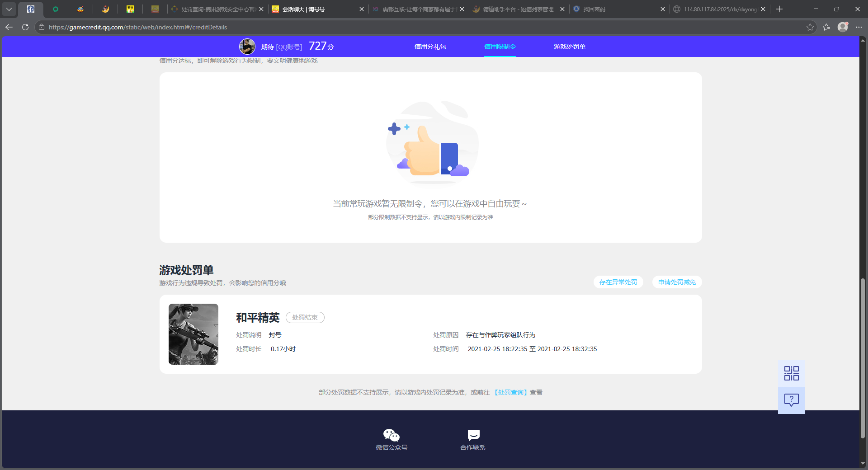Switch to 德道助手平台 - 短信列表管理 tab
This screenshot has width=868, height=470.
[x=518, y=9]
